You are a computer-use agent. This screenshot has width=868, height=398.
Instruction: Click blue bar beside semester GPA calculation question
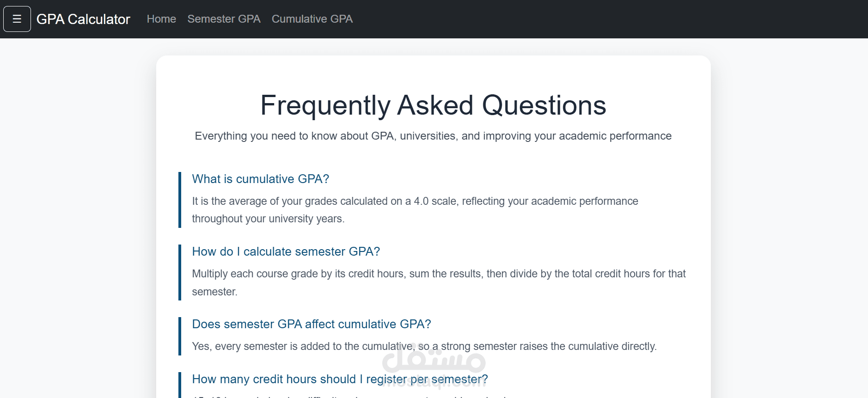click(x=180, y=272)
